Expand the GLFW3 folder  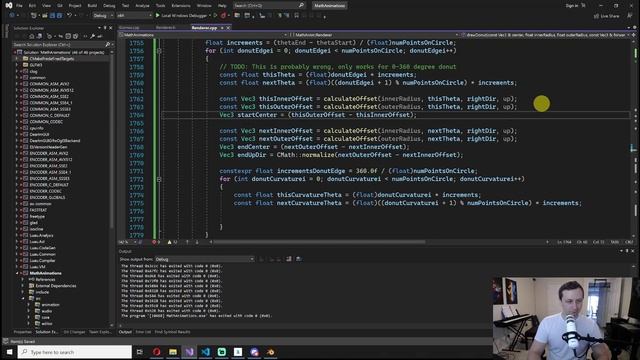click(18, 64)
